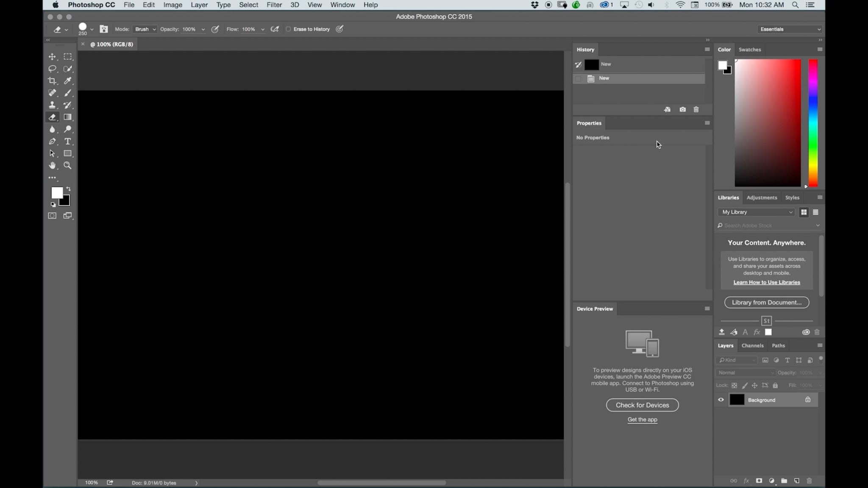The height and width of the screenshot is (488, 868).
Task: Activate the Crop tool
Action: 52,80
